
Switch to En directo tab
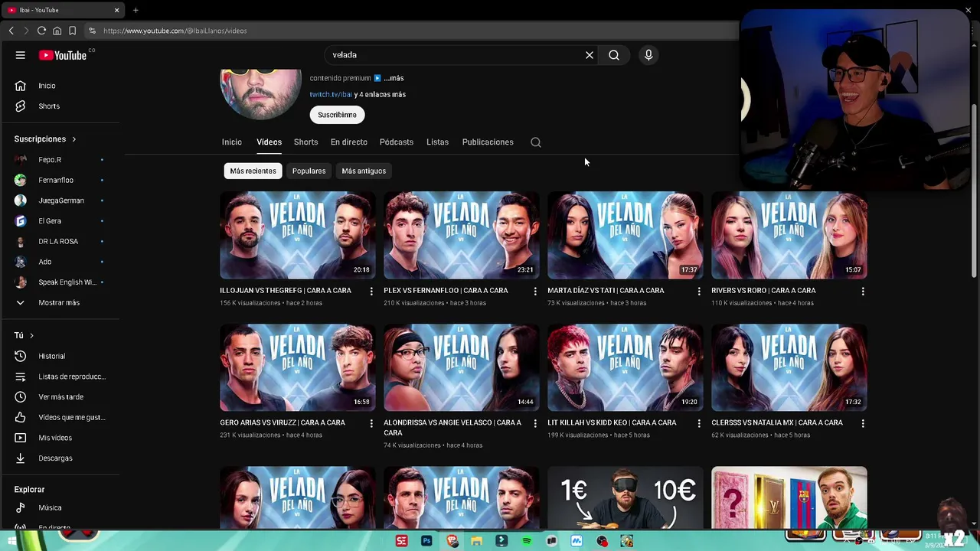(x=348, y=142)
